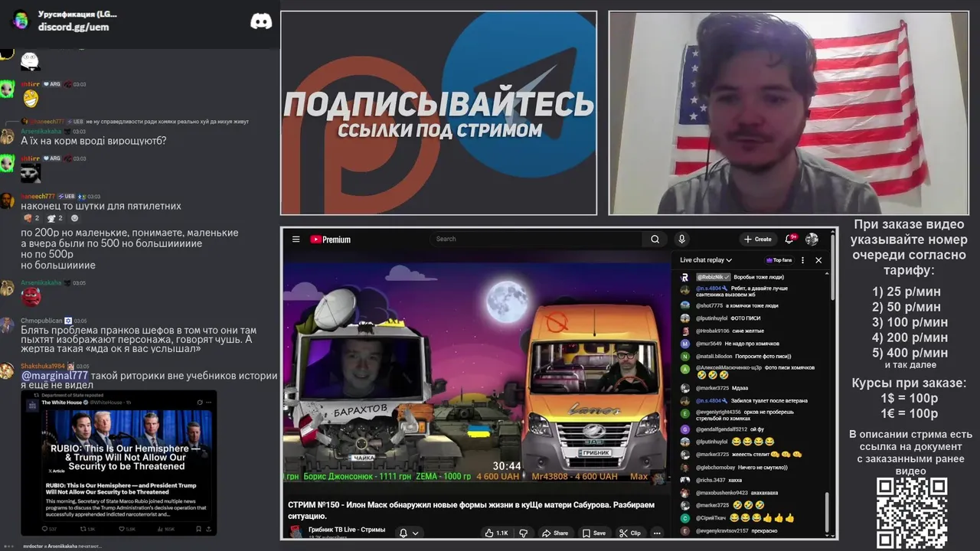The image size is (980, 551).
Task: Click @mur5649 chat avatar letter M
Action: click(x=685, y=344)
